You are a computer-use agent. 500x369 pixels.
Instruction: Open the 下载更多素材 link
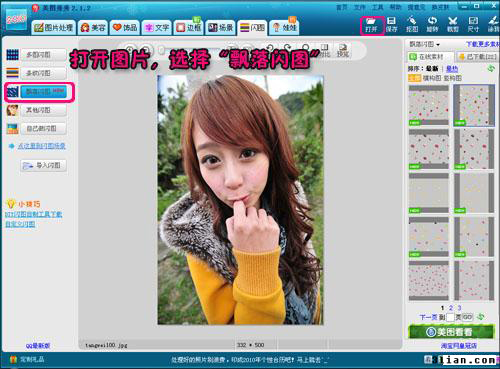[x=482, y=44]
